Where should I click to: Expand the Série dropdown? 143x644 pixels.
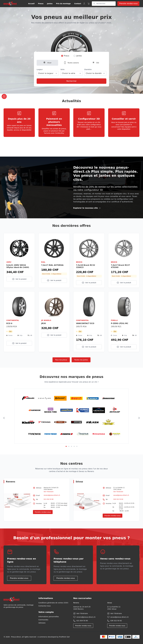71,73
